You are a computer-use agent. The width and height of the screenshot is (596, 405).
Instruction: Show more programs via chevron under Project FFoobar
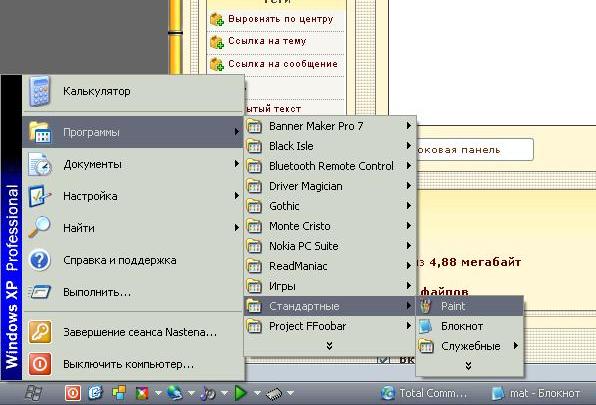pyautogui.click(x=330, y=345)
